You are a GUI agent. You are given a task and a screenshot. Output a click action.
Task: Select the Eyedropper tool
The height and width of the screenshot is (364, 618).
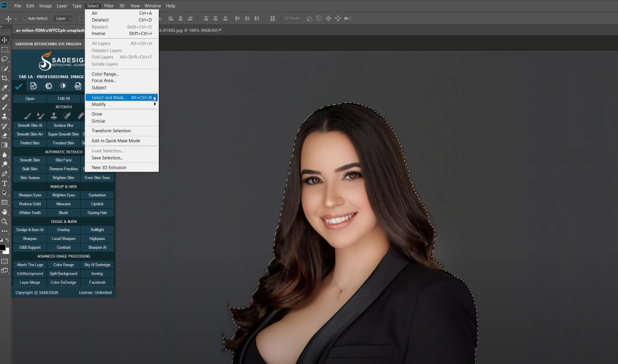pos(5,88)
